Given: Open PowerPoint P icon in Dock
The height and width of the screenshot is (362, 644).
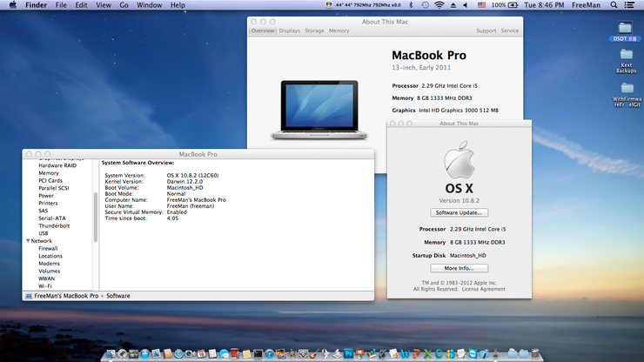Looking at the screenshot, I should (x=417, y=354).
